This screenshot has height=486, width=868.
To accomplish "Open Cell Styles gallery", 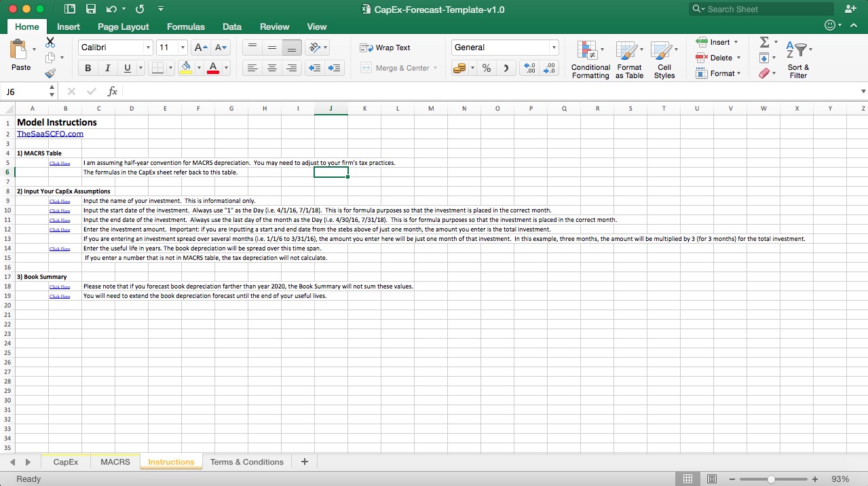I will click(664, 60).
